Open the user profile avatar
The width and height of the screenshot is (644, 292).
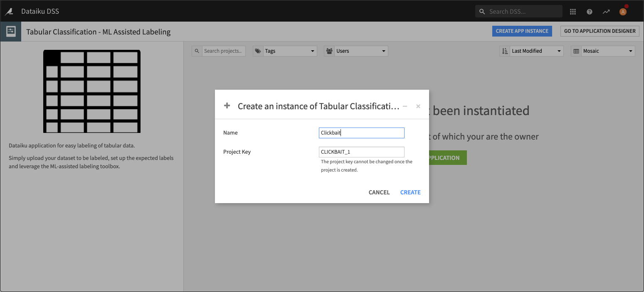(x=623, y=12)
